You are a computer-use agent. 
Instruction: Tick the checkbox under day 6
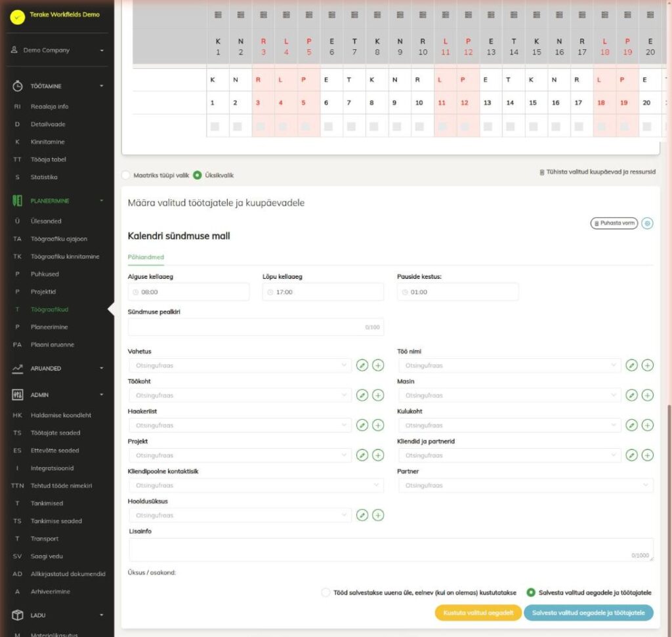coord(328,127)
